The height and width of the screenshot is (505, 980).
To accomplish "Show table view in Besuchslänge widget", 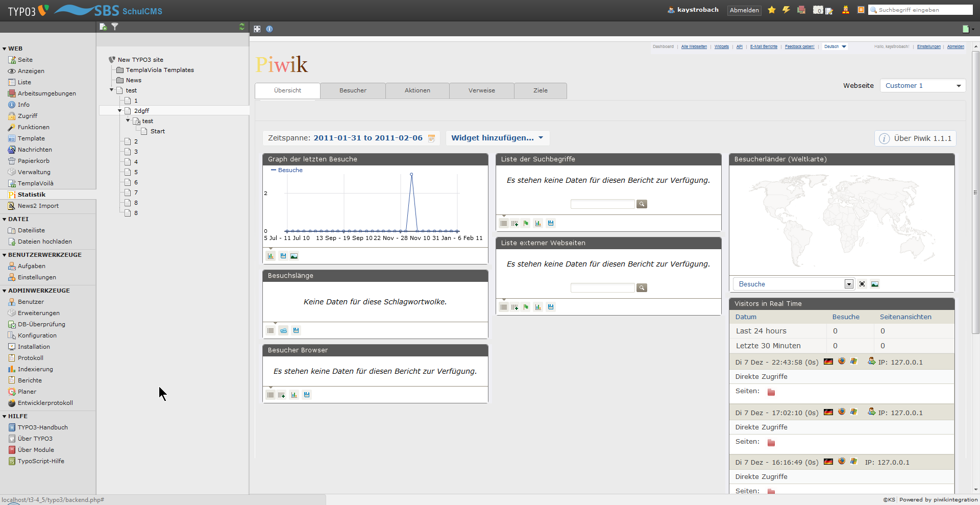I will click(271, 330).
